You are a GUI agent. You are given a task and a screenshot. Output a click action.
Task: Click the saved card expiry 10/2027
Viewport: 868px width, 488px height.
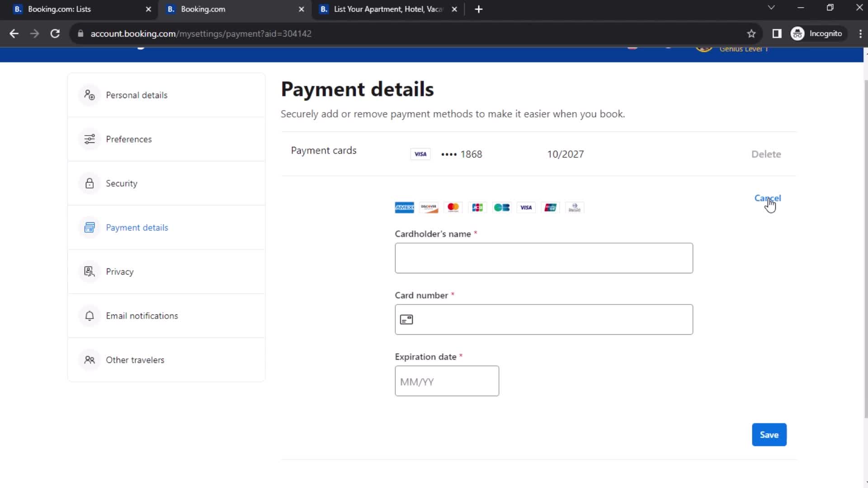pyautogui.click(x=565, y=154)
